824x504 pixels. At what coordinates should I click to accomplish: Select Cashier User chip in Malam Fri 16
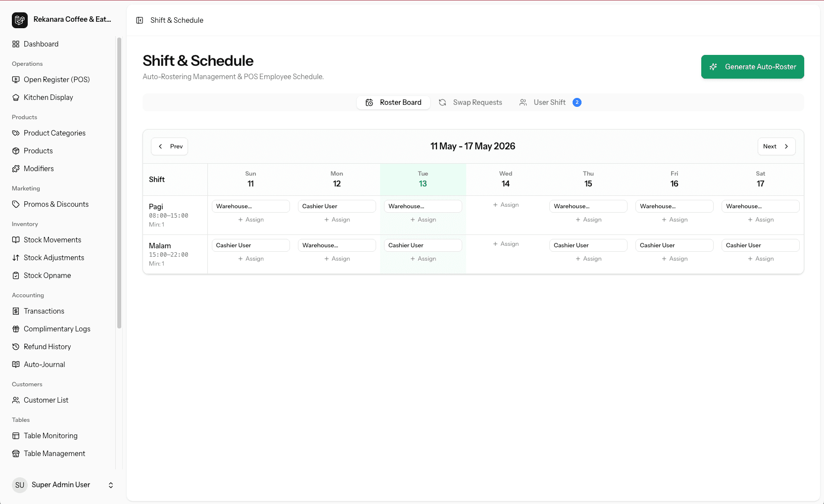pos(675,245)
